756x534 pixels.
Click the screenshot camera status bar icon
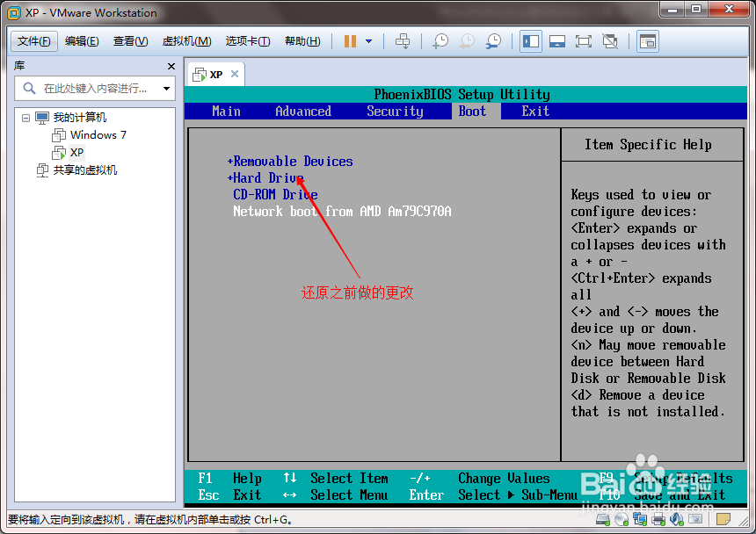695,519
